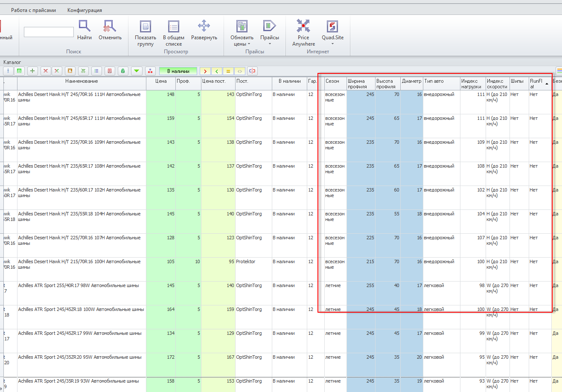The width and height of the screenshot is (562, 392).
Task: Click the Цена пост. column header
Action: coord(218,84)
